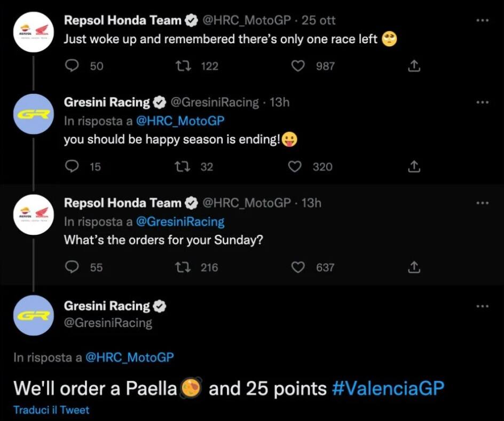Retweet the 'orders for your Sunday' tweet
Viewport: 504px width, 421px height.
click(183, 267)
